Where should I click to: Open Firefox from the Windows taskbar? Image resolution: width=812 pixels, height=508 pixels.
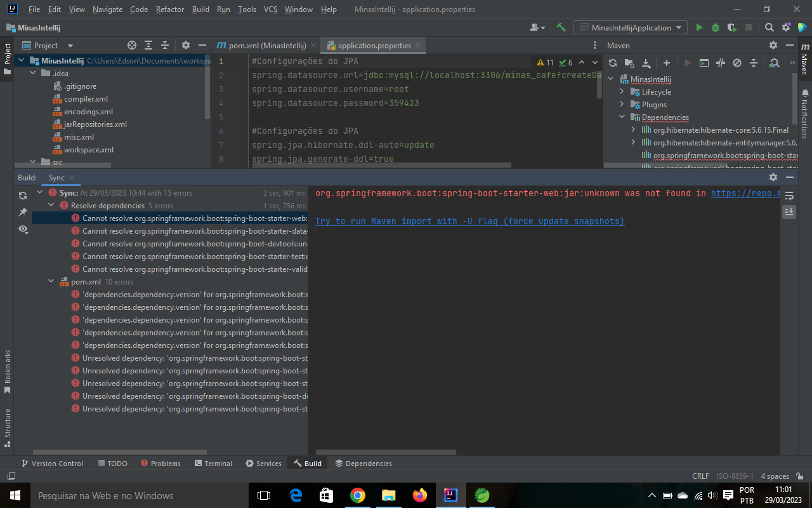pyautogui.click(x=420, y=495)
